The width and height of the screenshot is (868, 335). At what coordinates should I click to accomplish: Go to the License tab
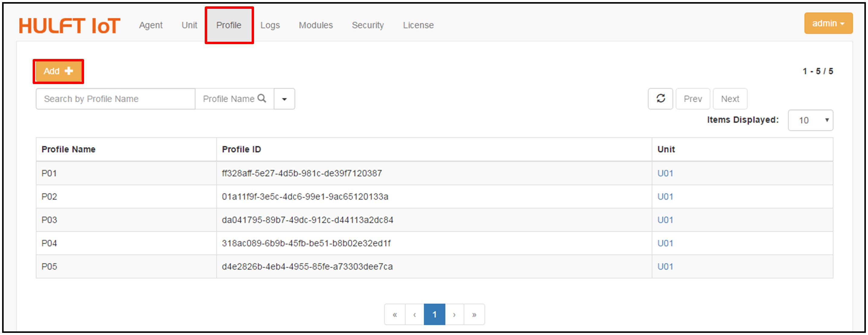418,25
